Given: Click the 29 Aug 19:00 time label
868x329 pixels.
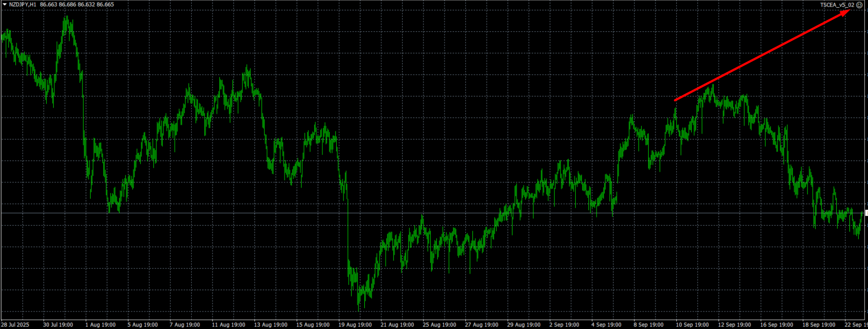Looking at the screenshot, I should [523, 325].
